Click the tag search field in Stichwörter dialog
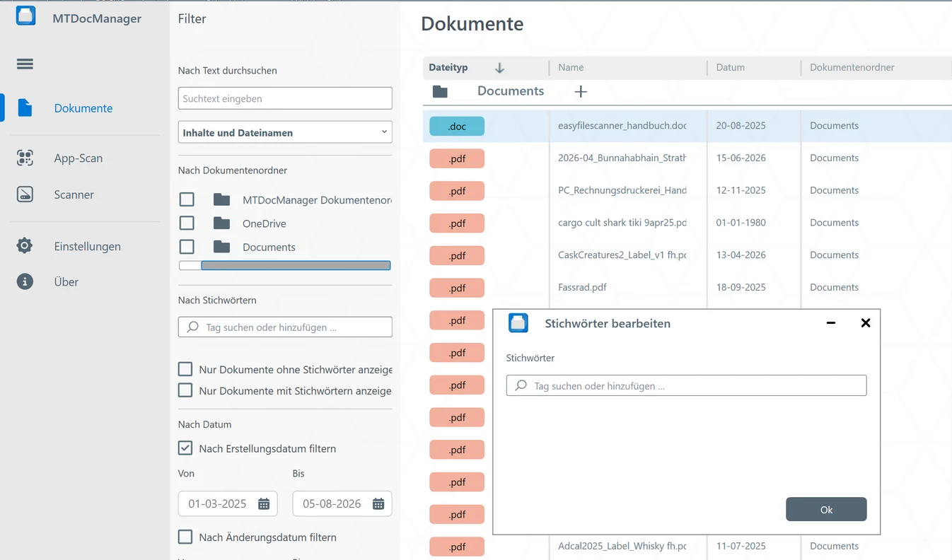This screenshot has width=952, height=560. pyautogui.click(x=686, y=385)
